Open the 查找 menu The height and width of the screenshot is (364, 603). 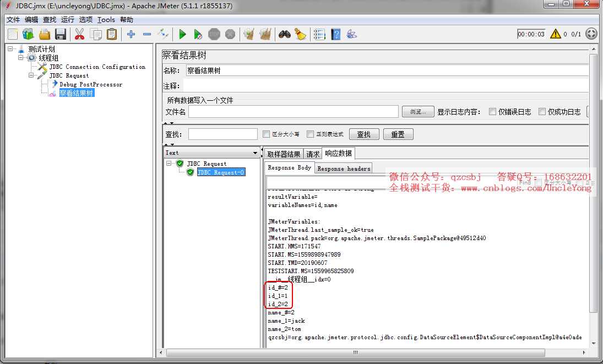click(49, 20)
